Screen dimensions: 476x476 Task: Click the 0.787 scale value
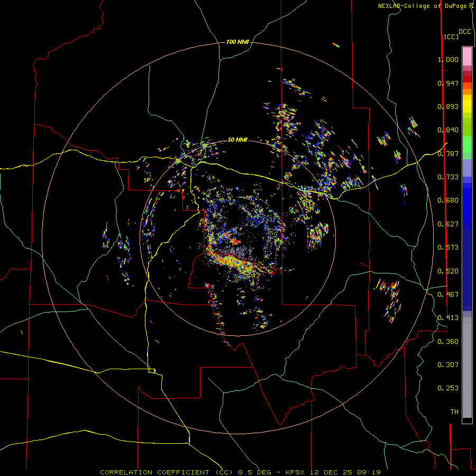pos(448,153)
